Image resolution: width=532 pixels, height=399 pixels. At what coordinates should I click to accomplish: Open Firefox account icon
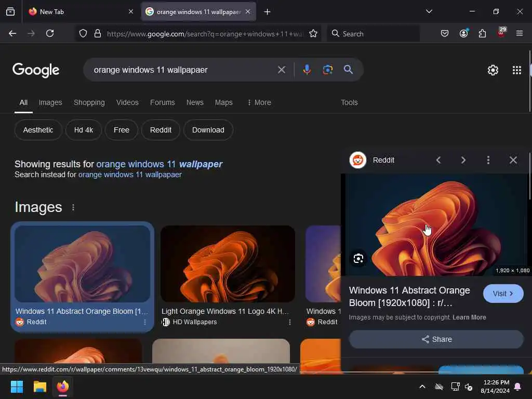464,33
